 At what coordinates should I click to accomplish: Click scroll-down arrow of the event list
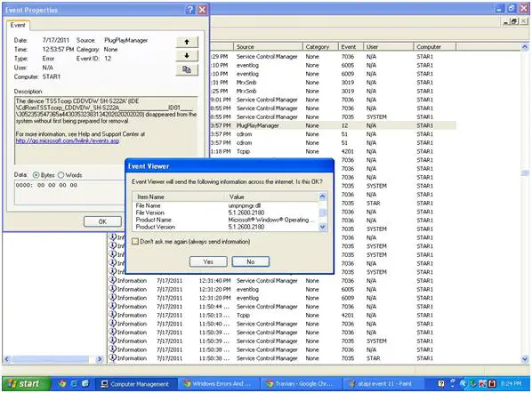(525, 359)
